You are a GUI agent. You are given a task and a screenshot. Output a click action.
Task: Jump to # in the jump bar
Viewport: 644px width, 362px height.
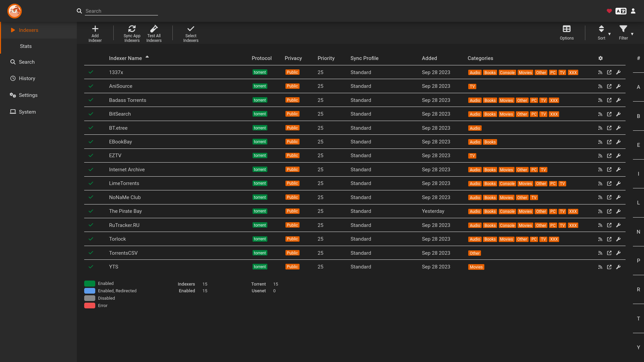coord(638,58)
